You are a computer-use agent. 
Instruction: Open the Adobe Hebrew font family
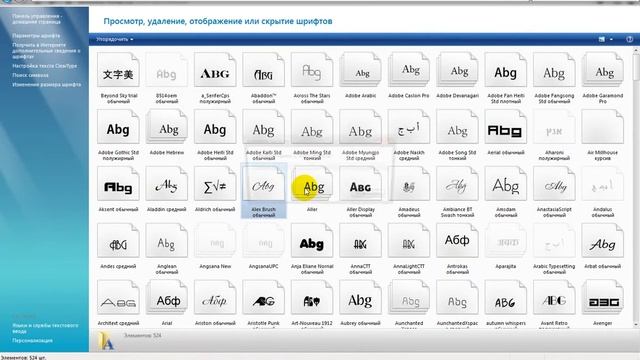click(x=167, y=127)
